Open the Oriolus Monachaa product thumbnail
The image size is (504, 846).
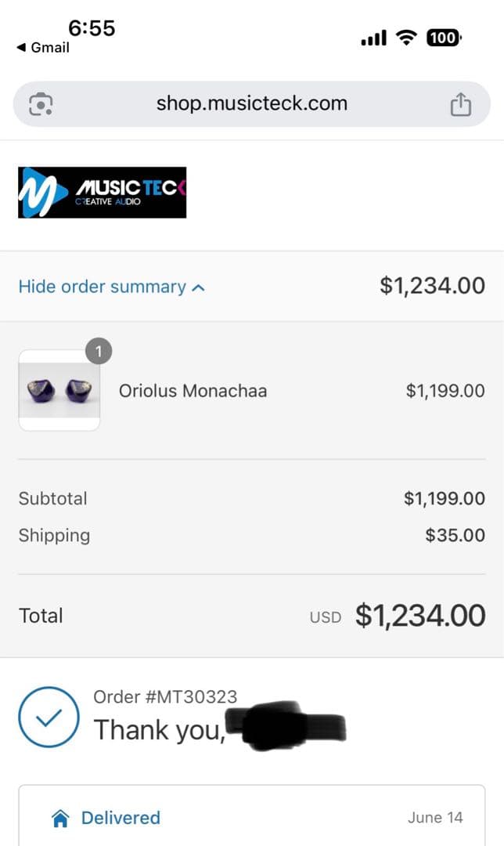[x=59, y=390]
